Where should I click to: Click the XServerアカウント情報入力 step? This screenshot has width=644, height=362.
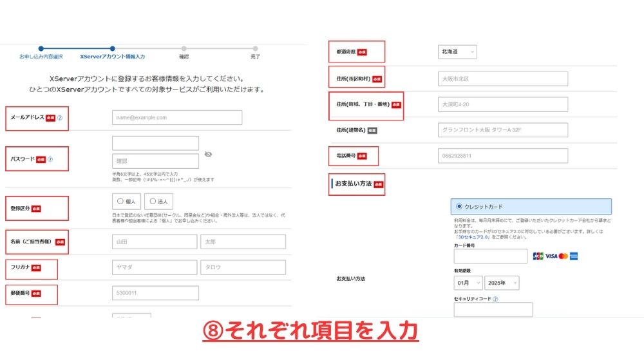[113, 56]
